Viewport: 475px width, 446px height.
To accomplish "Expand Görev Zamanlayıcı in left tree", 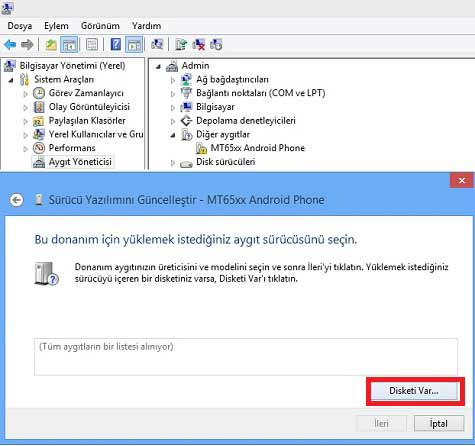I will tap(25, 94).
